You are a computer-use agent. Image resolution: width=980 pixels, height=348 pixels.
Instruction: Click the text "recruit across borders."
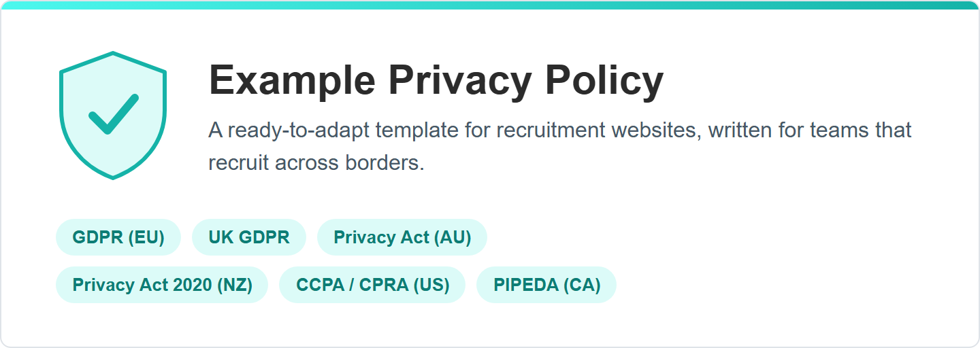coord(316,164)
